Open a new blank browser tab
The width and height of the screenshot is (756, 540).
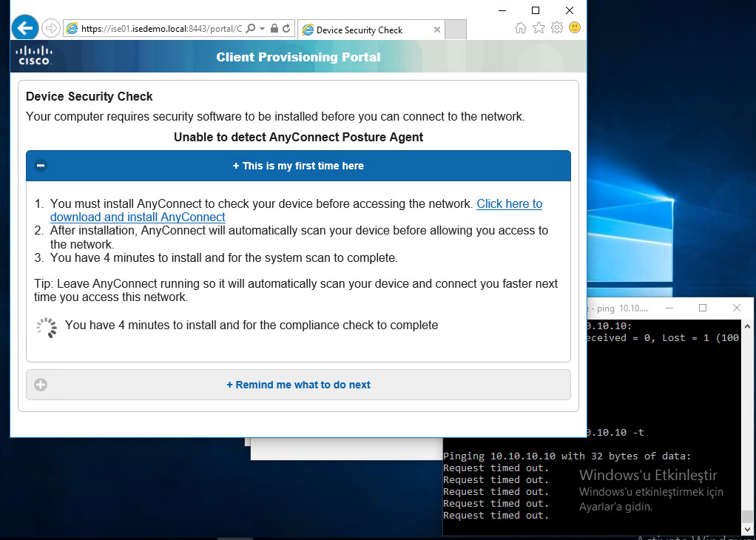pos(456,30)
